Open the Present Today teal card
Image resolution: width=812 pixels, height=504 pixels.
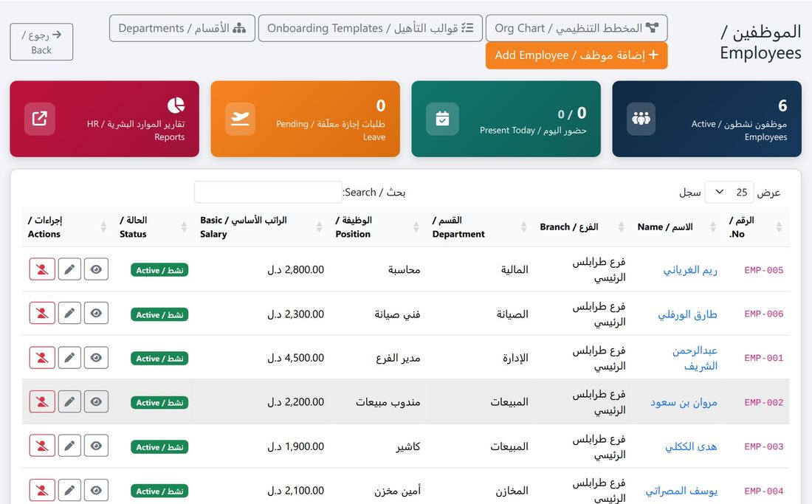(506, 119)
